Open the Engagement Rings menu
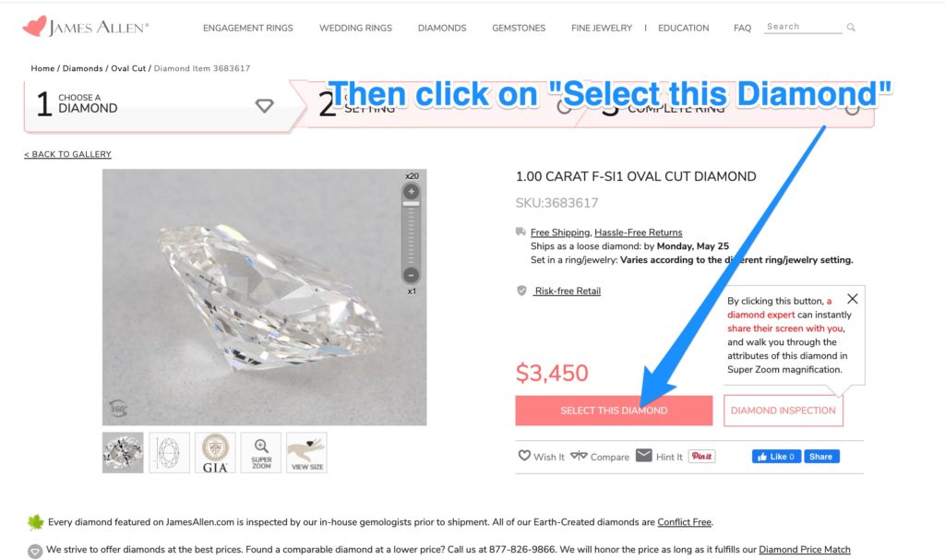This screenshot has width=945, height=560. pyautogui.click(x=247, y=28)
